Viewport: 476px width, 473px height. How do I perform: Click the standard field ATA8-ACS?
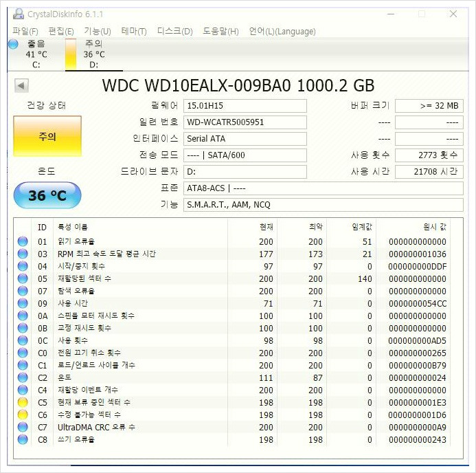[x=324, y=188]
